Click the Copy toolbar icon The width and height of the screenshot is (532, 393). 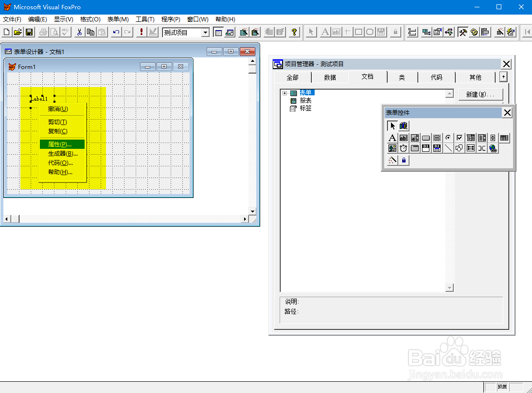(x=90, y=32)
